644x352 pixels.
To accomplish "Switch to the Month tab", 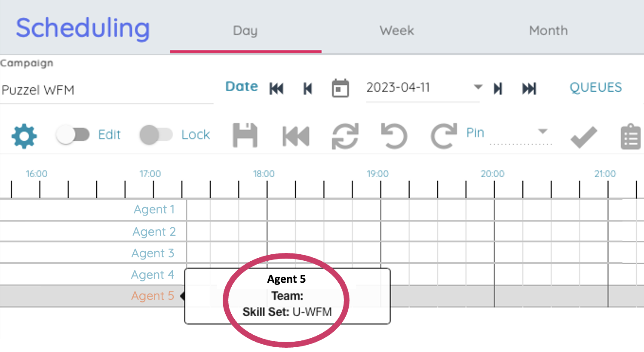I will tap(548, 31).
